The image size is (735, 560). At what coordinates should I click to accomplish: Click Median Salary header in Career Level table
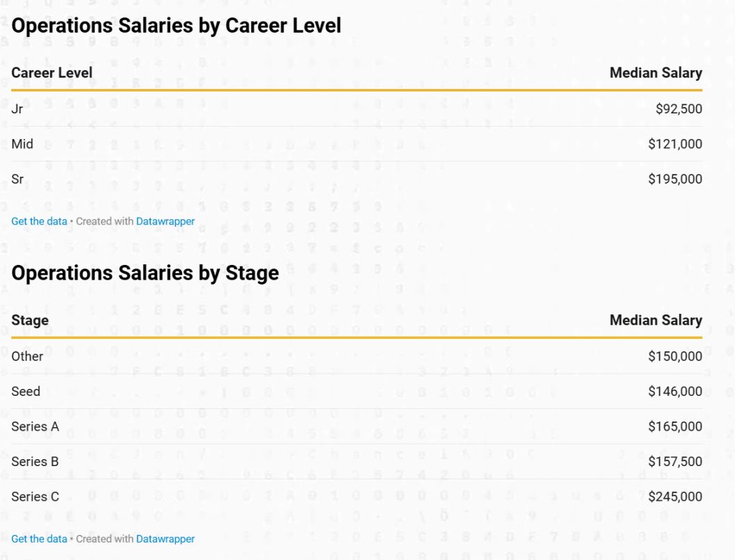[x=655, y=72]
